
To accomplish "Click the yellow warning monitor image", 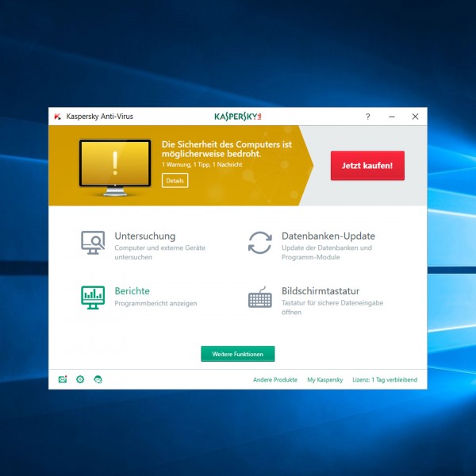I will [115, 167].
